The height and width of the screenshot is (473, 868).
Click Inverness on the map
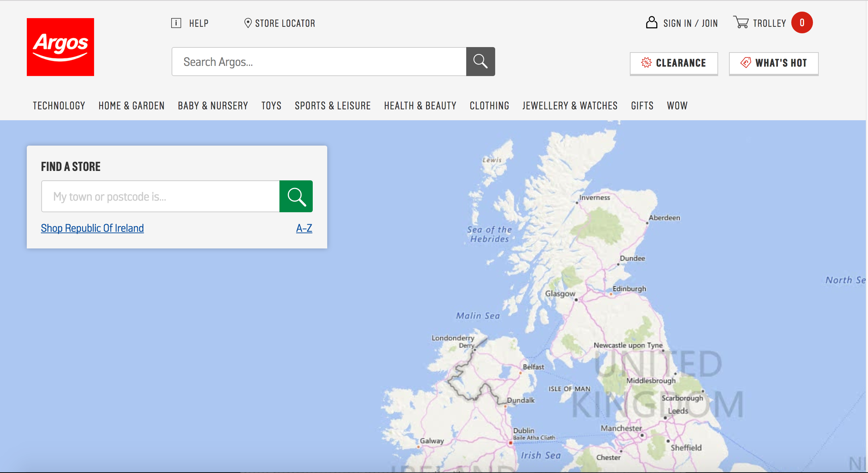594,197
